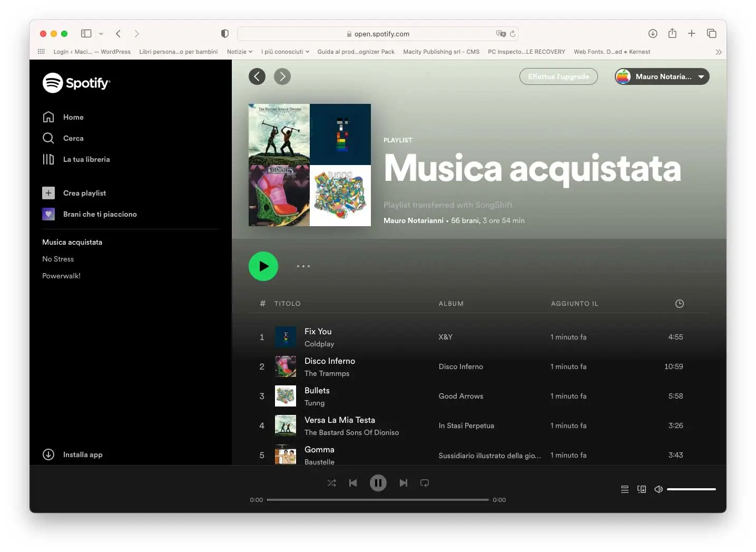This screenshot has height=552, width=756.
Task: Play the Musica acquistata playlist
Action: pos(263,266)
